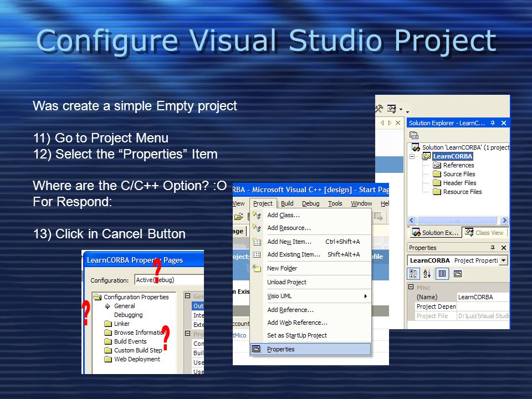
Task: Select Add Web Reference menu entry
Action: click(x=297, y=323)
